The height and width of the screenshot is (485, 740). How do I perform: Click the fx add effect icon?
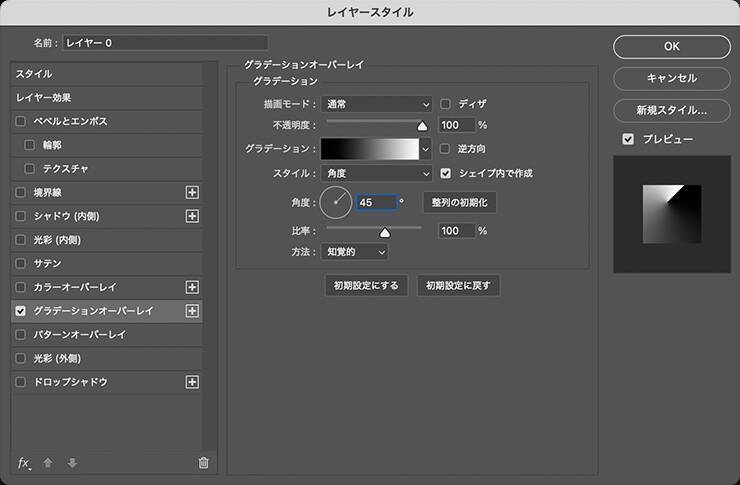(24, 462)
